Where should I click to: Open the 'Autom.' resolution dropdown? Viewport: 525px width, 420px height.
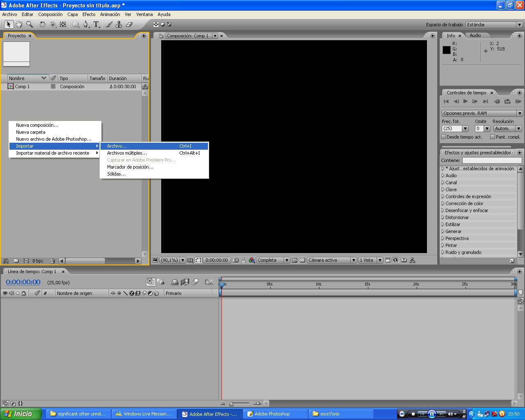pyautogui.click(x=507, y=128)
